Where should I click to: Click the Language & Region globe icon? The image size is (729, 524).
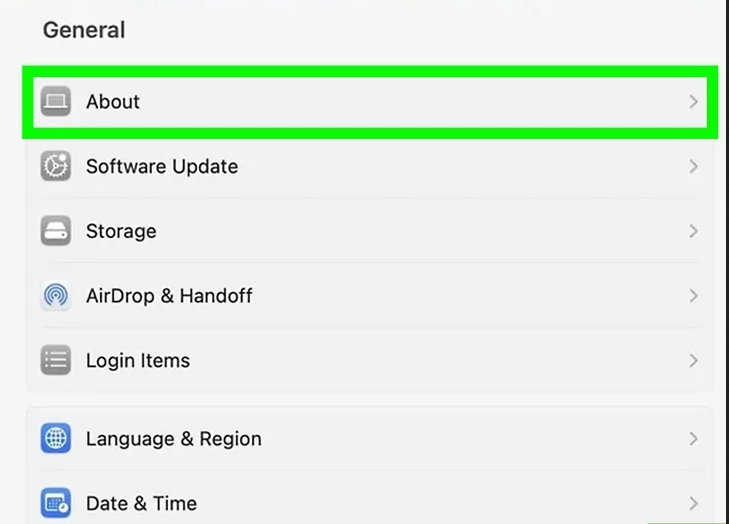[56, 438]
